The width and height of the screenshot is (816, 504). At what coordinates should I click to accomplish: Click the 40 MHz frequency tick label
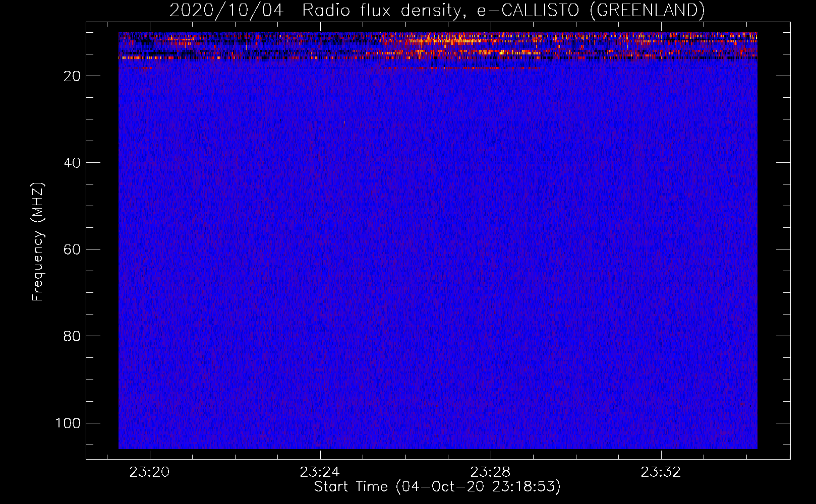tap(72, 163)
